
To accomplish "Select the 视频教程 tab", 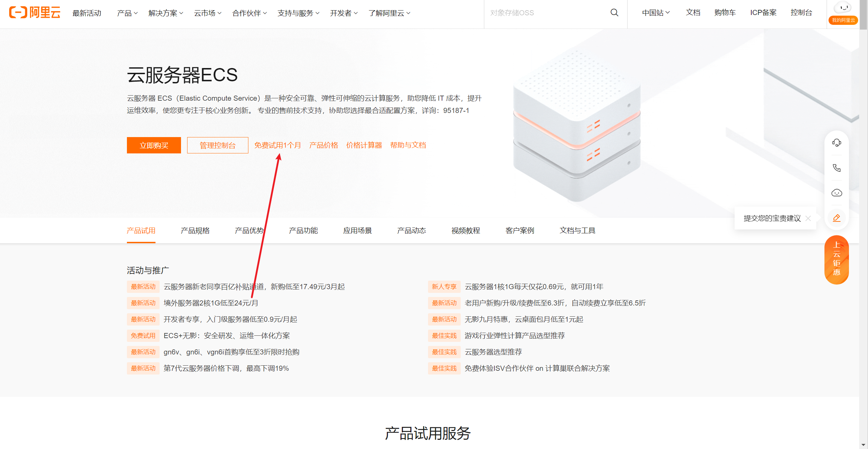I will (x=465, y=231).
